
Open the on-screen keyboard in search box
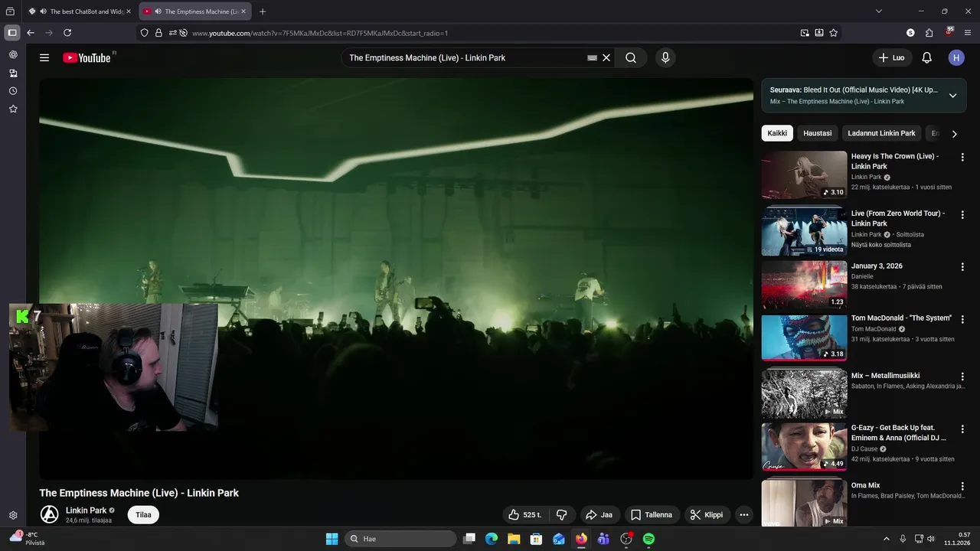(x=592, y=57)
